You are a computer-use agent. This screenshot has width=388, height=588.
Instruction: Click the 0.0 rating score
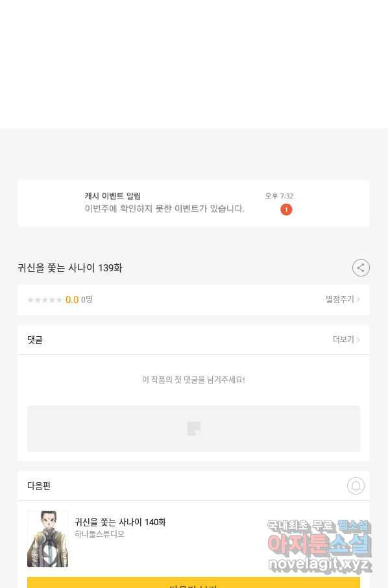[x=72, y=300]
